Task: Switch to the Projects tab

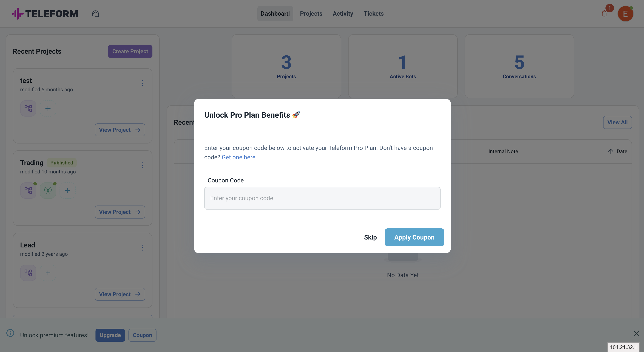Action: tap(311, 14)
